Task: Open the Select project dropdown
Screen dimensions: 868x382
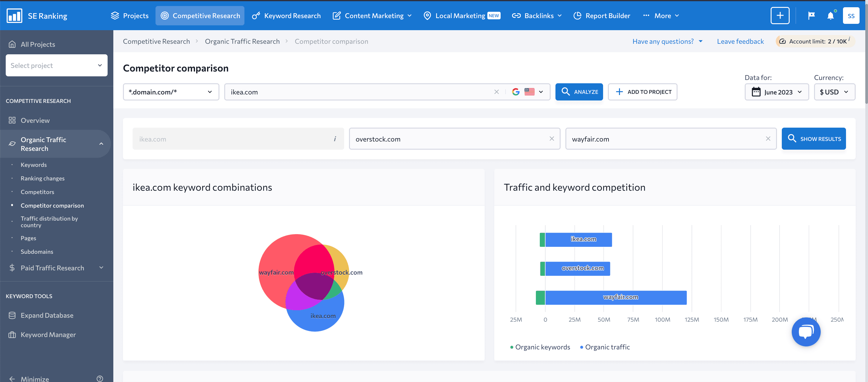Action: 57,65
